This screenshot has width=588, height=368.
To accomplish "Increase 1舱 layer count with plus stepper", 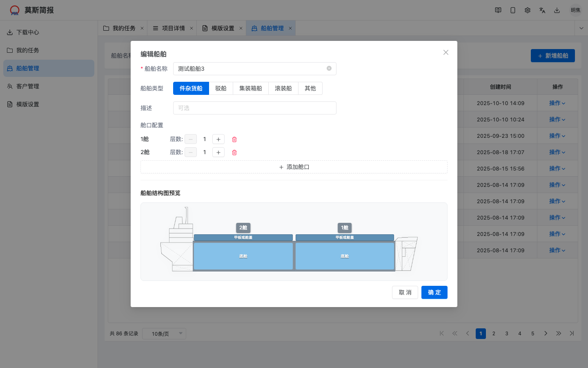I will (x=218, y=139).
